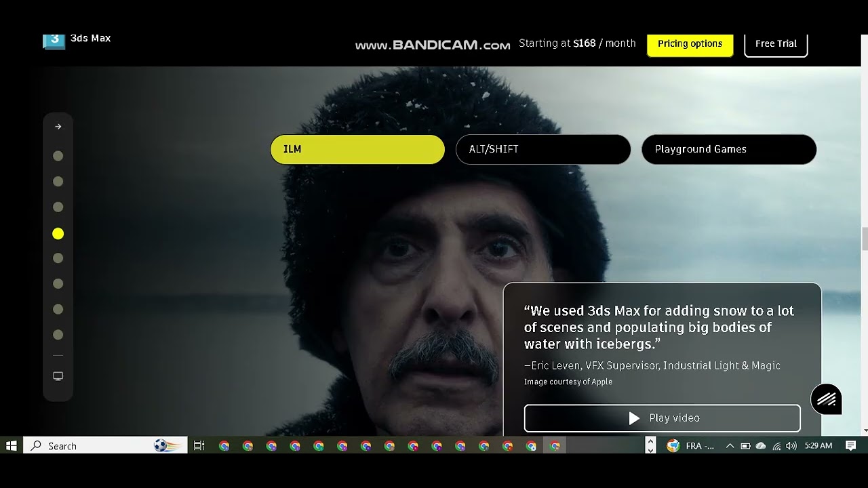The height and width of the screenshot is (488, 868).
Task: Open the Wi-Fi network tray icon
Action: [x=776, y=446]
